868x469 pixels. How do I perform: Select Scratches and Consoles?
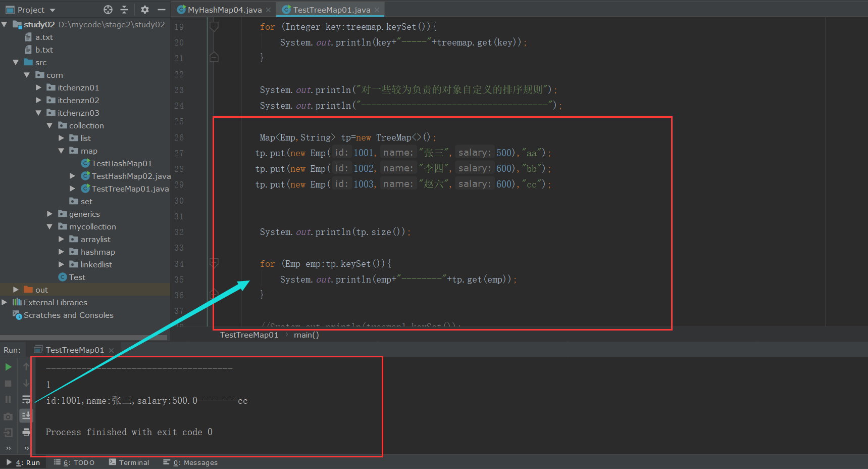68,315
